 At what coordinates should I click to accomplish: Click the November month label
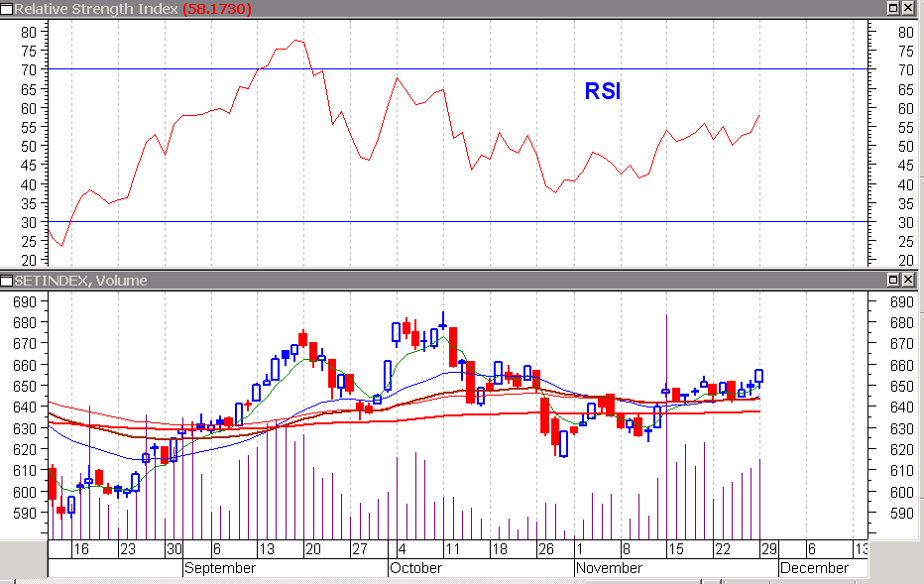coord(609,568)
